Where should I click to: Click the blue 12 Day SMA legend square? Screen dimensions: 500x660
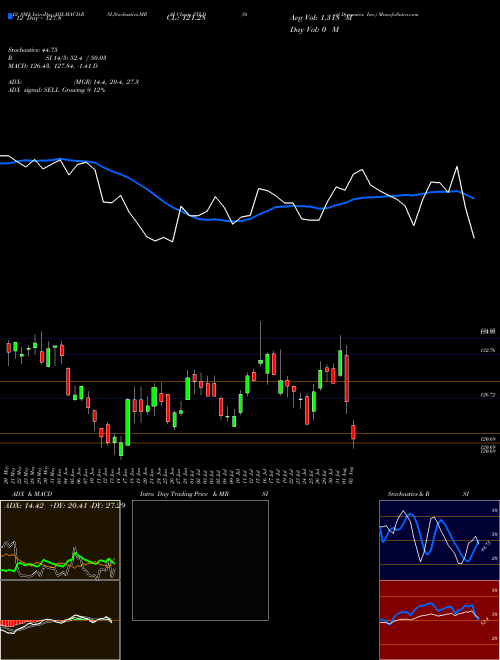point(10,16)
